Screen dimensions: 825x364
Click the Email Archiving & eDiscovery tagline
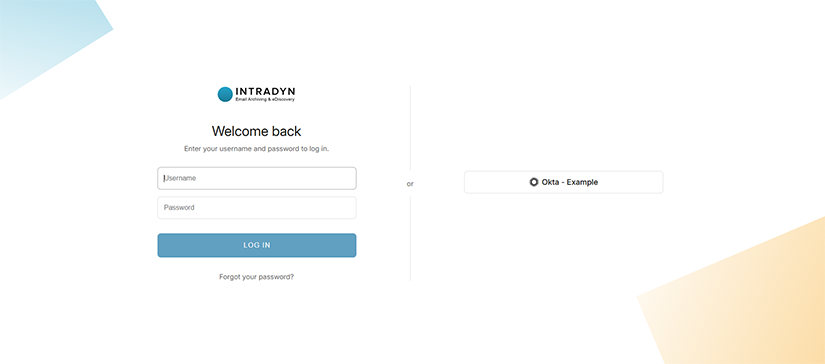pos(265,99)
